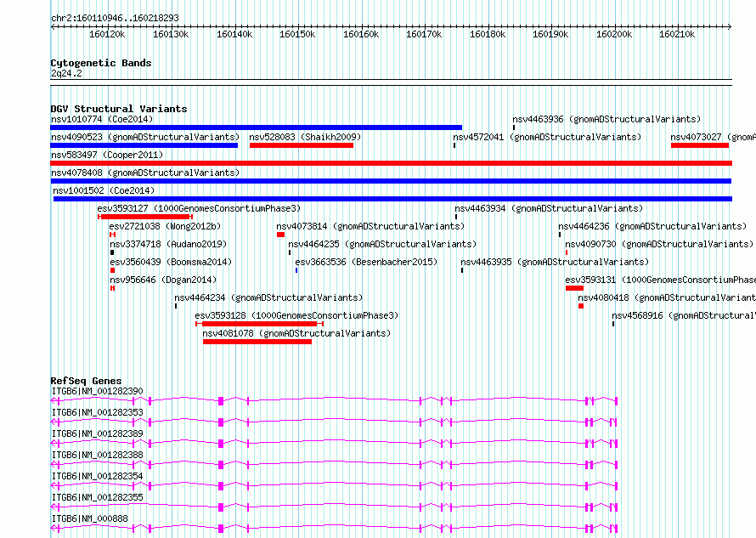This screenshot has height=538, width=756.
Task: Select the red bar of esv3593131
Action: (575, 288)
